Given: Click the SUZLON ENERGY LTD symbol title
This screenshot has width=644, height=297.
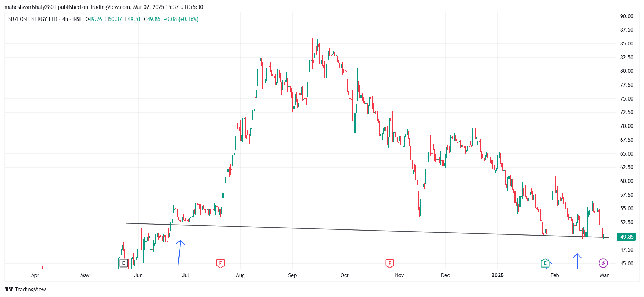Looking at the screenshot, I should [x=33, y=19].
